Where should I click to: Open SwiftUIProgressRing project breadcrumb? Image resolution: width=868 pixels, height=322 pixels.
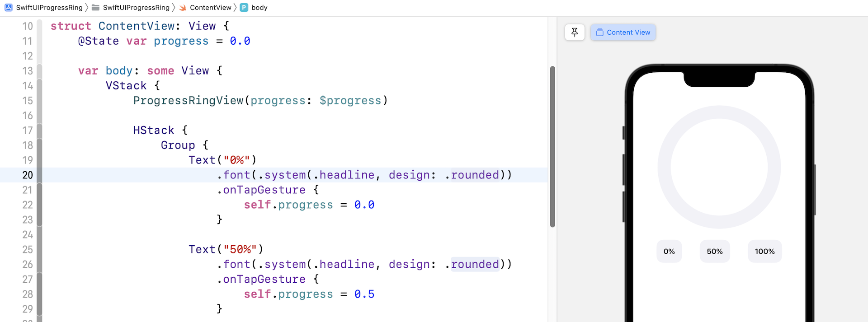click(49, 8)
